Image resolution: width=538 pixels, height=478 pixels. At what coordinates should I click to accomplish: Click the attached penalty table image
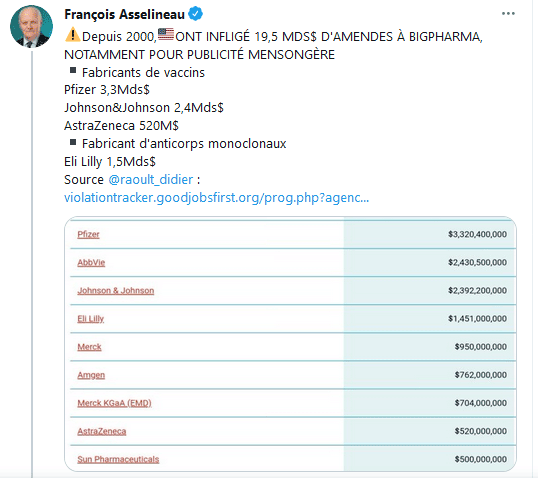pyautogui.click(x=290, y=344)
